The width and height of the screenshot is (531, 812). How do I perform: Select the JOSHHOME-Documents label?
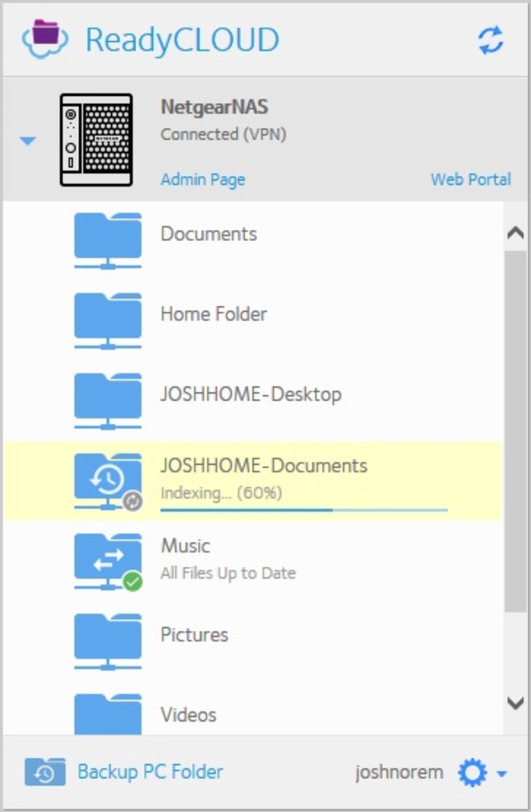click(263, 465)
